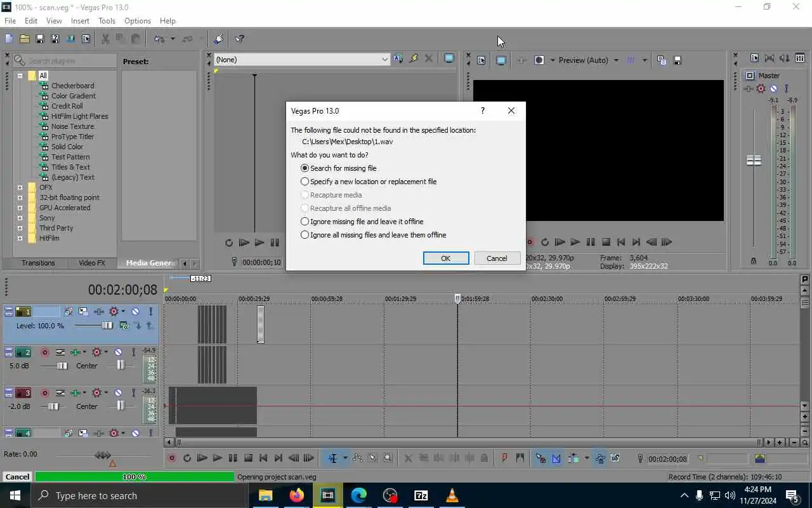Click the Master FX gear icon
The height and width of the screenshot is (508, 812).
(761, 89)
